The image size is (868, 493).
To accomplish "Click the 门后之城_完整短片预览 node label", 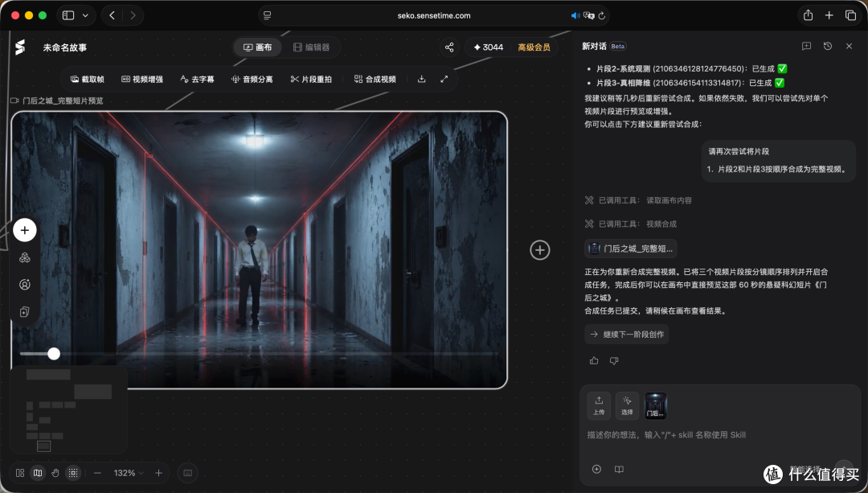I will click(62, 101).
